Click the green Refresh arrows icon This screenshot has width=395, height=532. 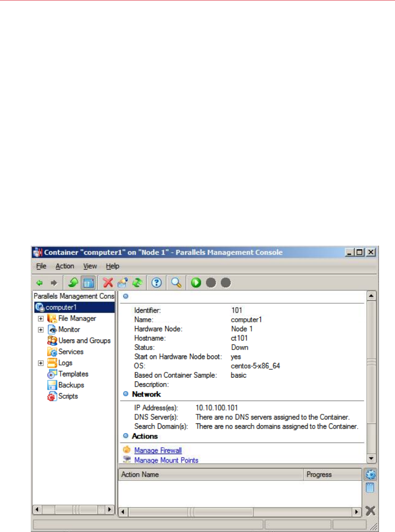tap(138, 283)
